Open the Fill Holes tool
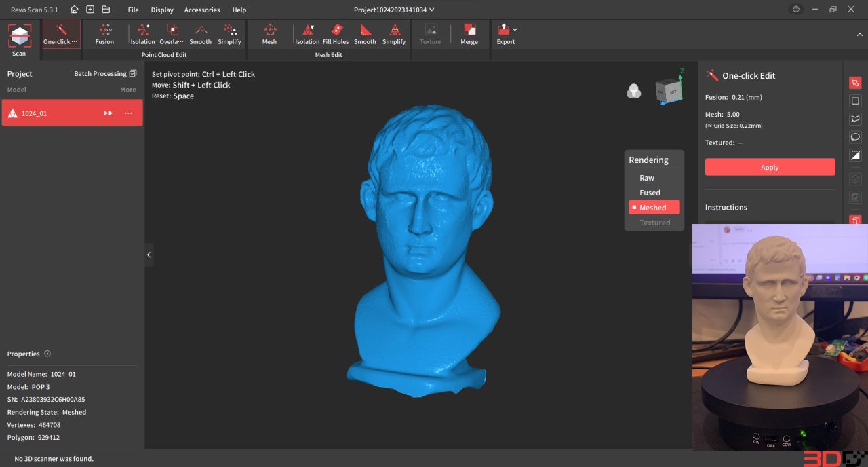The height and width of the screenshot is (467, 868). (x=336, y=34)
